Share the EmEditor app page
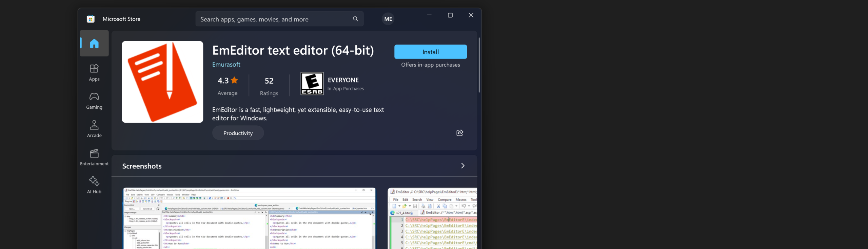Screen dimensions: 868x249 point(460,133)
